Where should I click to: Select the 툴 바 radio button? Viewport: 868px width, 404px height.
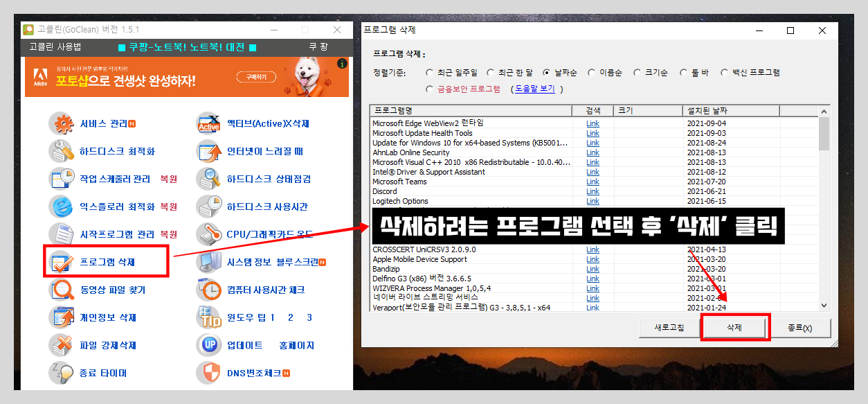pyautogui.click(x=684, y=72)
